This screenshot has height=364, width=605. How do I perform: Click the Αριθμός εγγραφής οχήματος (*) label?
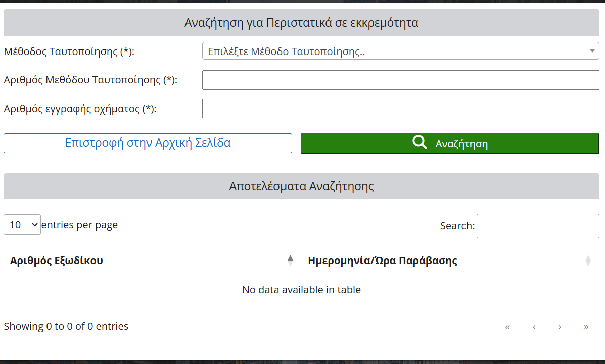click(80, 109)
